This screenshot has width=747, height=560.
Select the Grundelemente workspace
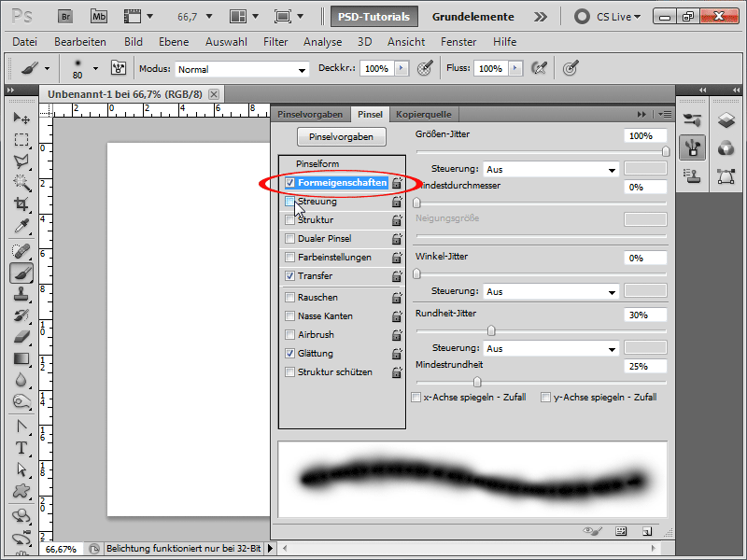point(473,17)
